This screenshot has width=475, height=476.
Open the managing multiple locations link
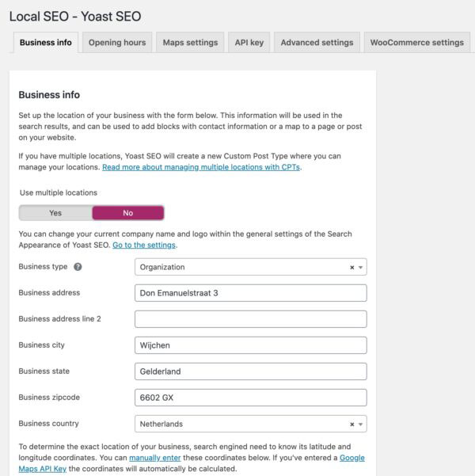tap(201, 167)
